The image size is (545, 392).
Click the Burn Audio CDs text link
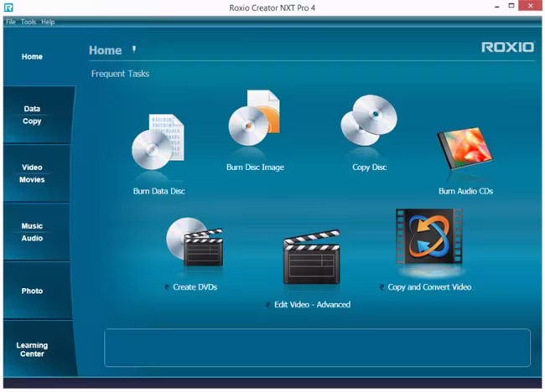point(465,191)
